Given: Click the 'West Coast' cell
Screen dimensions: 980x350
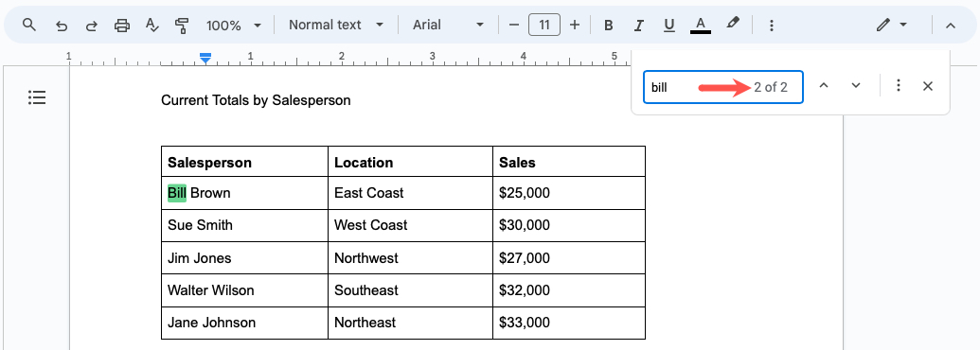Looking at the screenshot, I should pyautogui.click(x=411, y=225).
